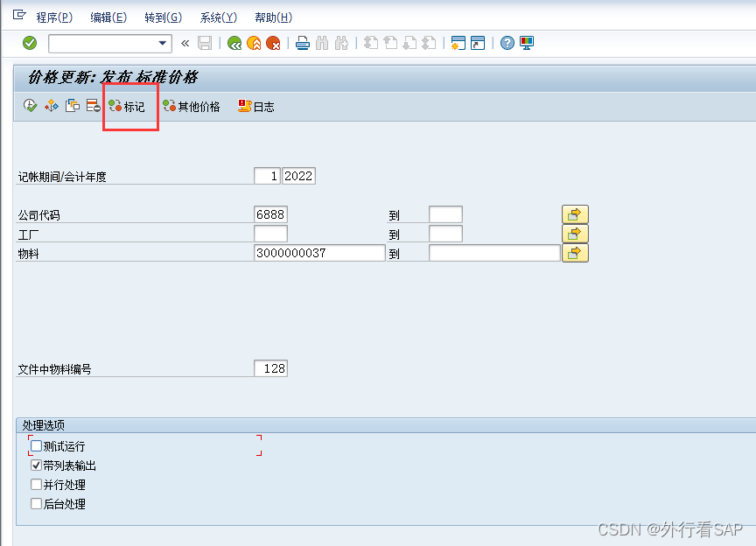Click the 工厂 upper limit field
The width and height of the screenshot is (756, 546).
(x=445, y=234)
